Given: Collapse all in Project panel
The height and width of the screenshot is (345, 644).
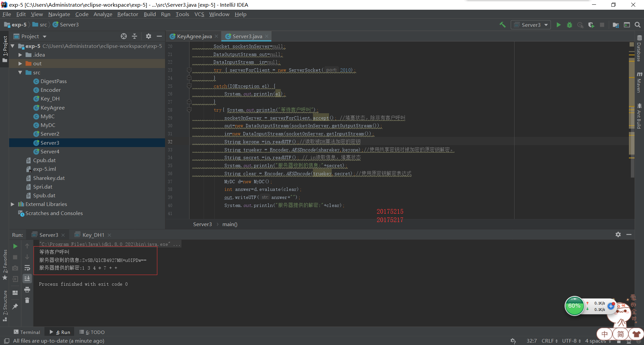Looking at the screenshot, I should tap(135, 36).
